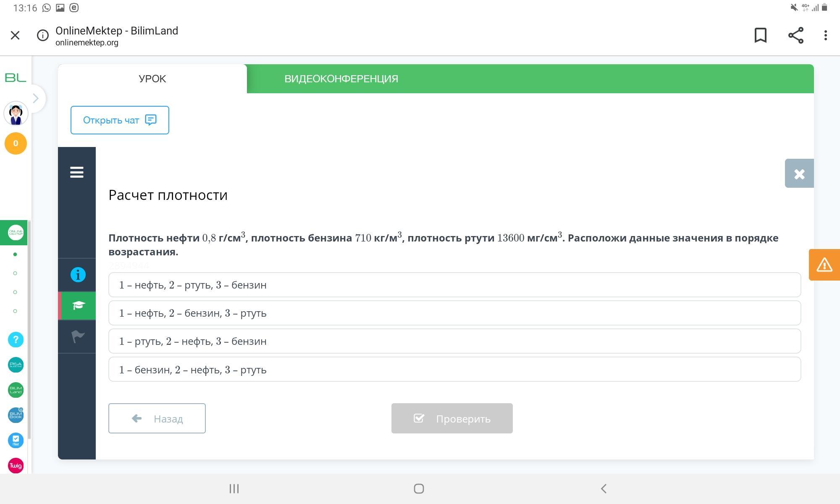The image size is (840, 504).
Task: Tap the share icon in browser bar
Action: click(795, 35)
